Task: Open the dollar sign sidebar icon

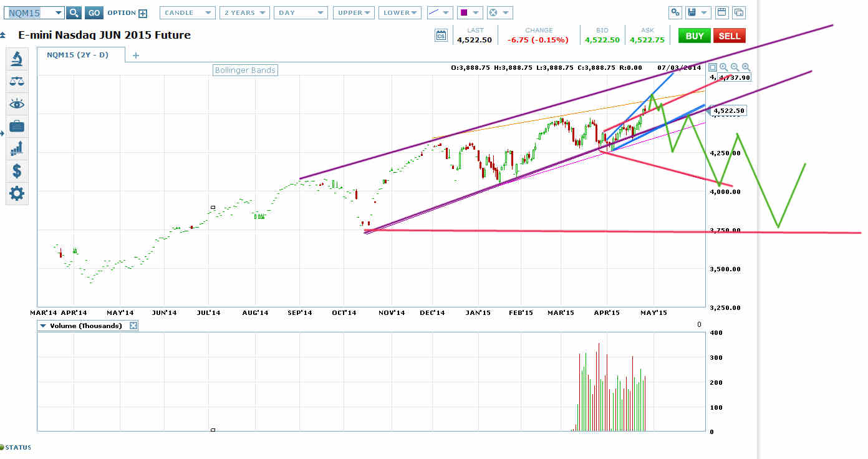Action: (17, 171)
